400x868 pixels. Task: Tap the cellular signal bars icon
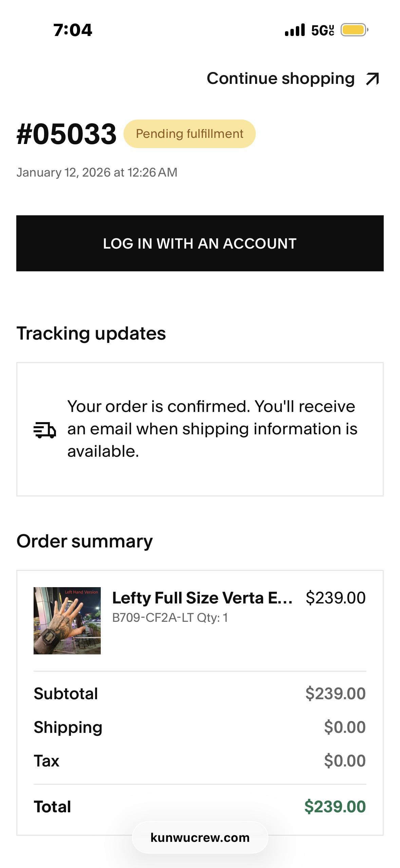[294, 30]
